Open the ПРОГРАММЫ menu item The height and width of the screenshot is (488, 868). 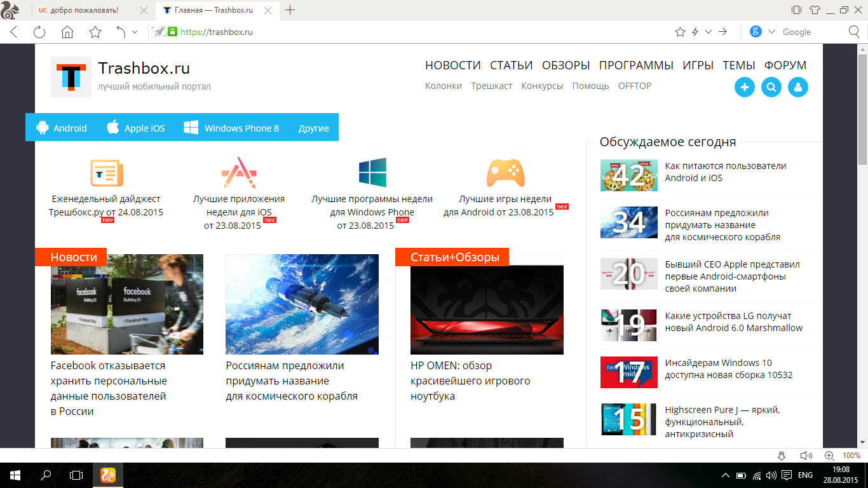tap(636, 65)
